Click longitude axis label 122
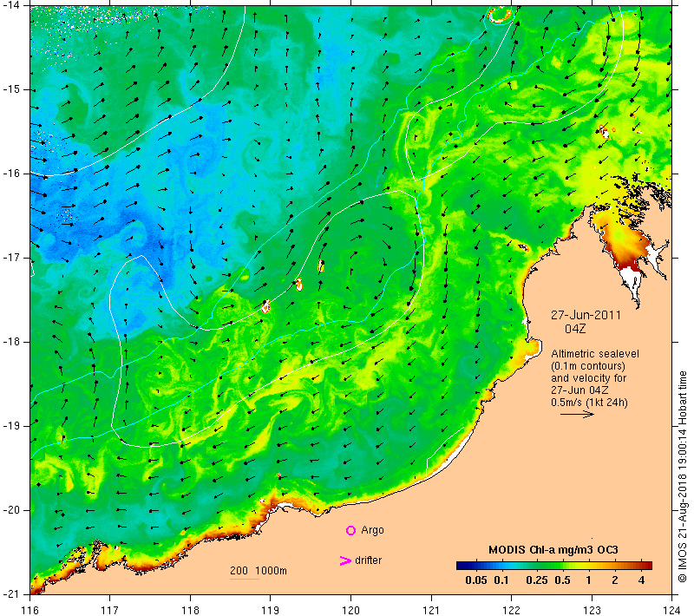The image size is (694, 616). pos(511,610)
